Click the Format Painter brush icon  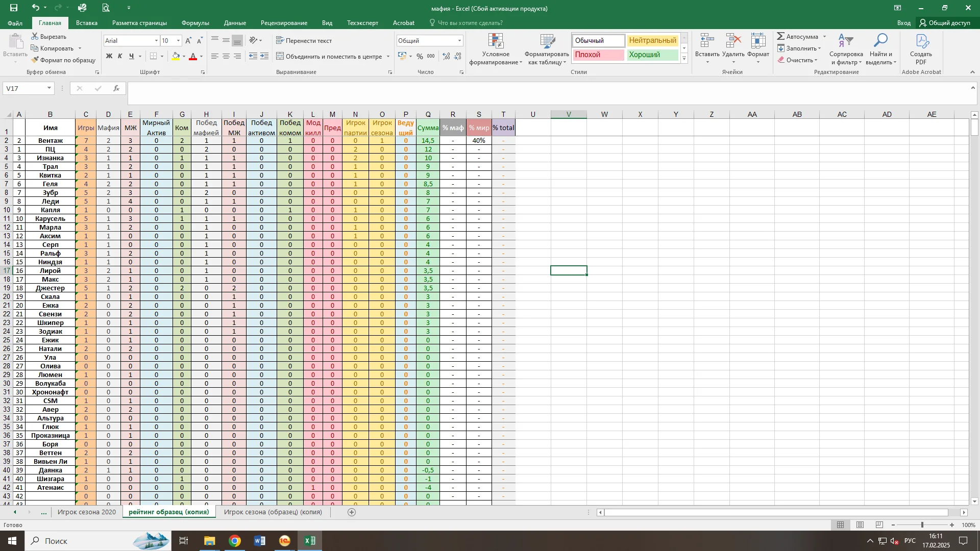point(35,60)
